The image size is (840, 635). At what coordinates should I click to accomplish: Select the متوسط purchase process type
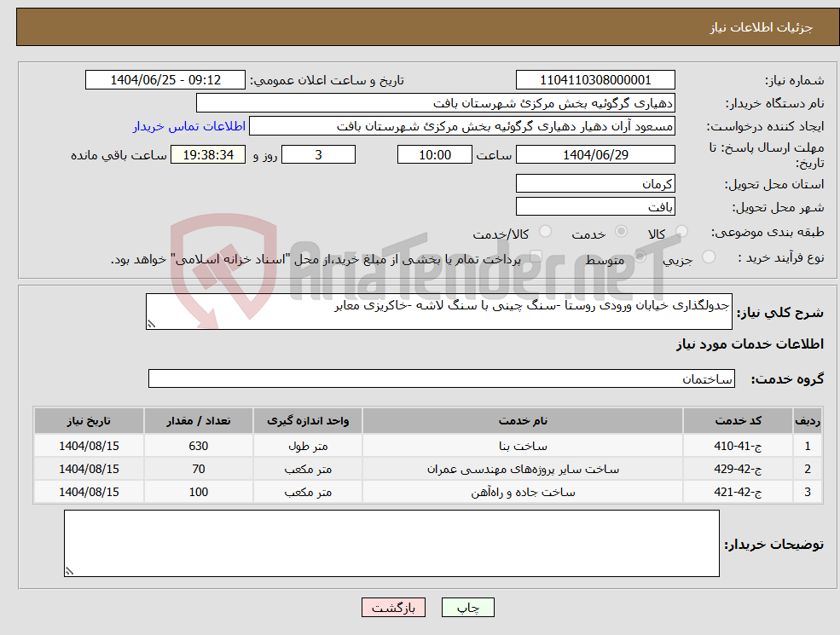tap(638, 257)
